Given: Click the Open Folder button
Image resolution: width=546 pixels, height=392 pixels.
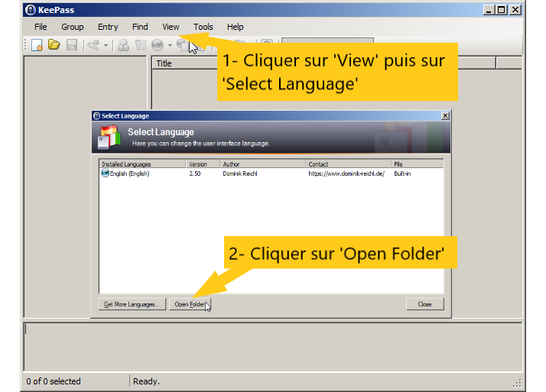Looking at the screenshot, I should click(x=190, y=304).
